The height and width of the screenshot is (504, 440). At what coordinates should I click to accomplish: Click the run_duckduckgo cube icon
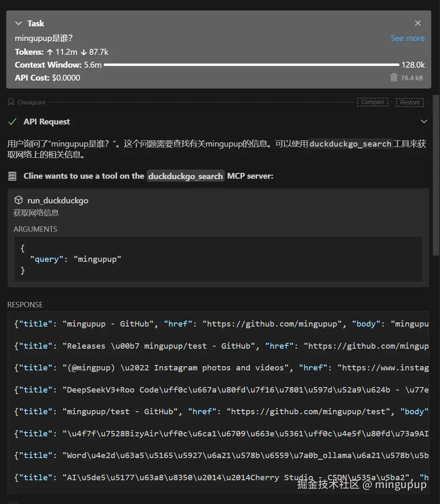click(18, 200)
